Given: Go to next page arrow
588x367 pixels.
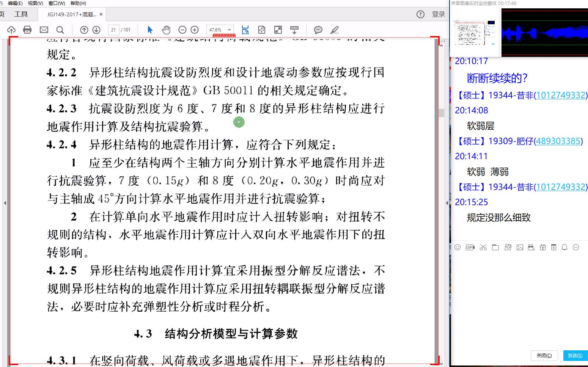Looking at the screenshot, I should [x=96, y=30].
